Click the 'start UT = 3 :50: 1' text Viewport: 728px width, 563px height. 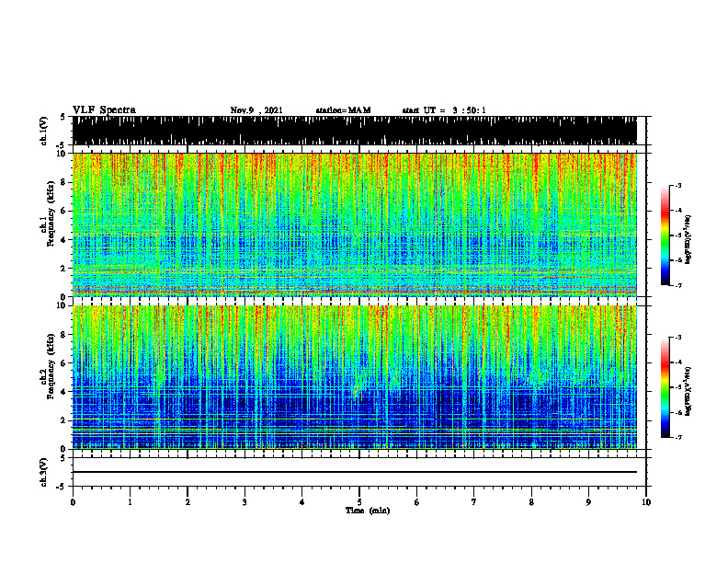pyautogui.click(x=444, y=110)
